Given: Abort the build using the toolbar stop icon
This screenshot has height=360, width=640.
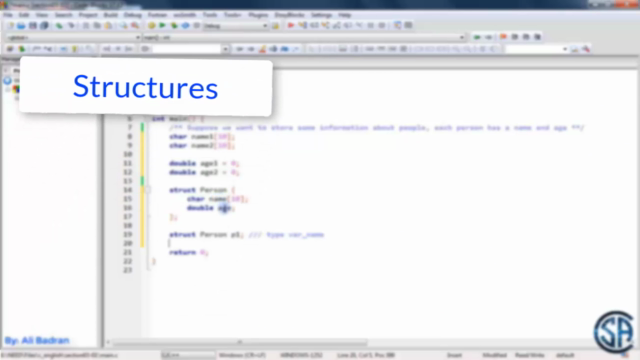Looking at the screenshot, I should pos(196,26).
